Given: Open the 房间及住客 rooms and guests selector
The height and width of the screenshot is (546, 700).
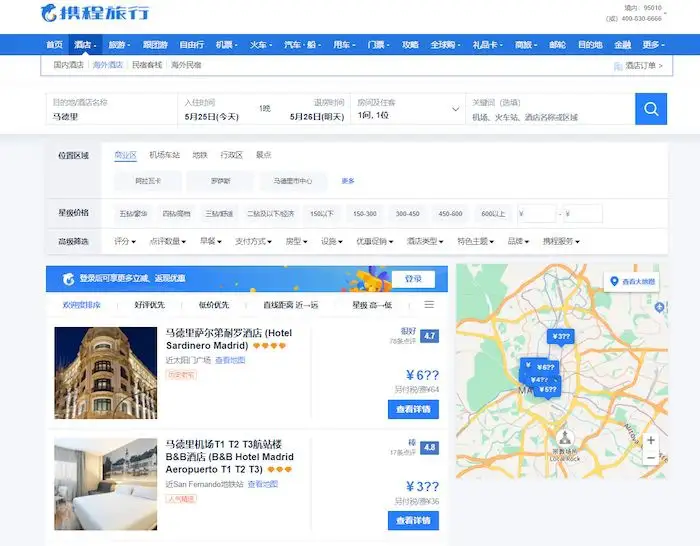Looking at the screenshot, I should [408, 109].
